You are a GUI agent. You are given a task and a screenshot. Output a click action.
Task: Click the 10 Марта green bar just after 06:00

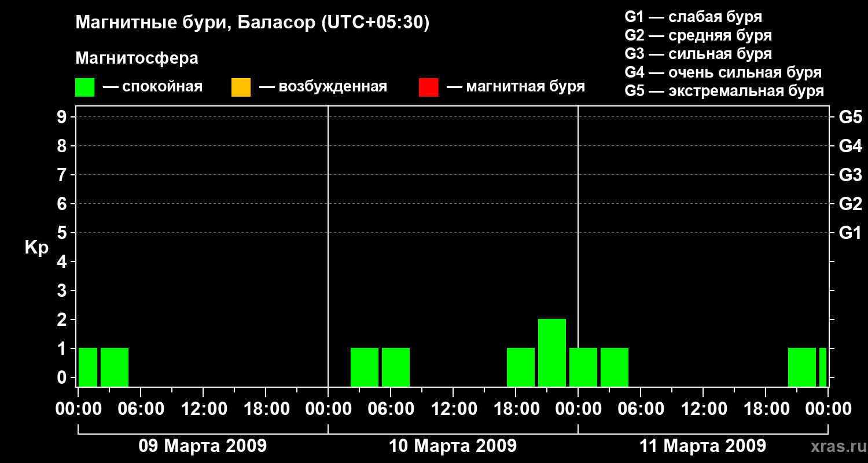(x=396, y=367)
